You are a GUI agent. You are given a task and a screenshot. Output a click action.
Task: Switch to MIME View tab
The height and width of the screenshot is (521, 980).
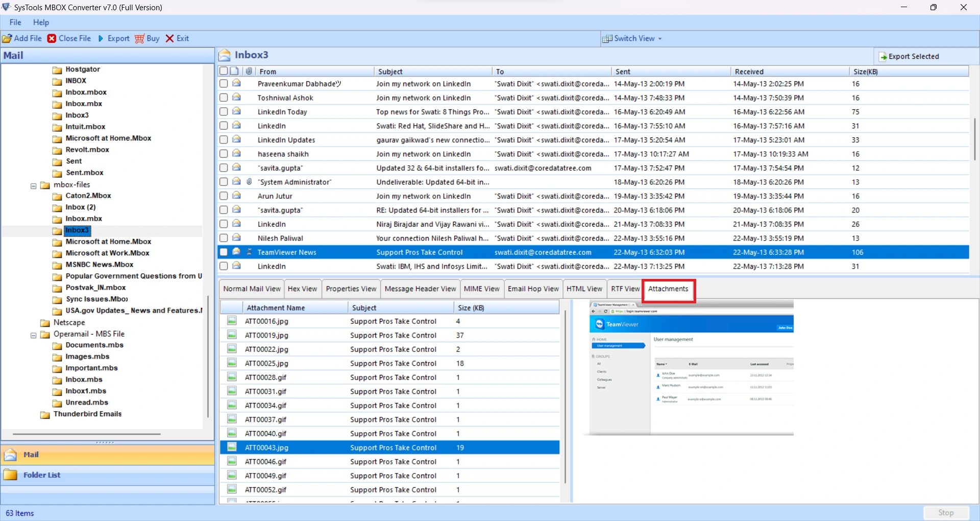[x=482, y=289]
